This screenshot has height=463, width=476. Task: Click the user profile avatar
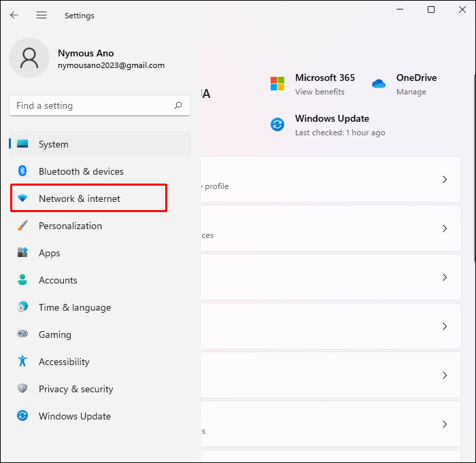[x=29, y=58]
